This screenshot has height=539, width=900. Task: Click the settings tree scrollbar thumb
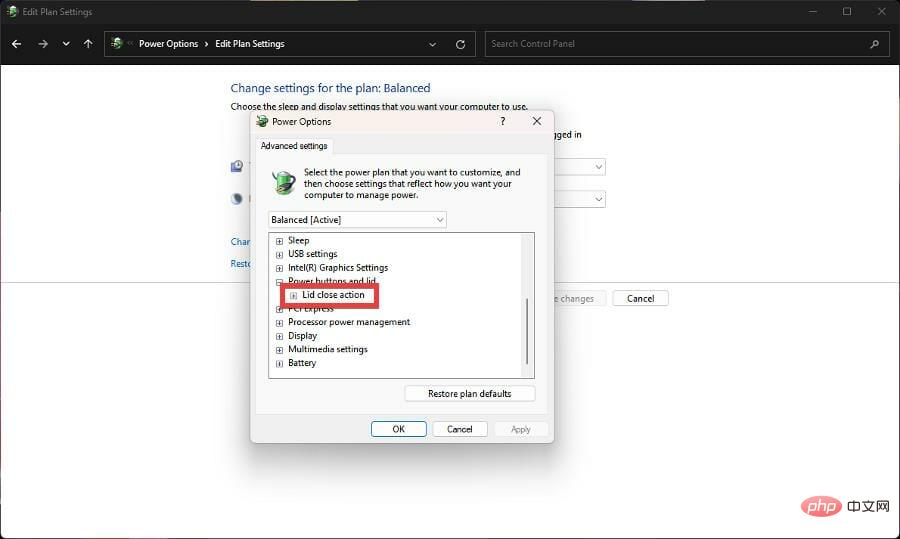[x=527, y=331]
